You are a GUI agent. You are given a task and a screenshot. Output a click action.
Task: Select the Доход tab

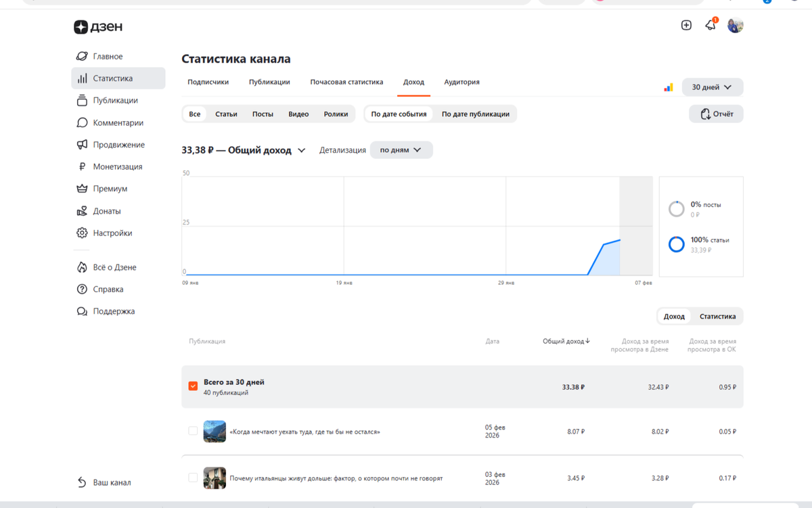coord(413,82)
